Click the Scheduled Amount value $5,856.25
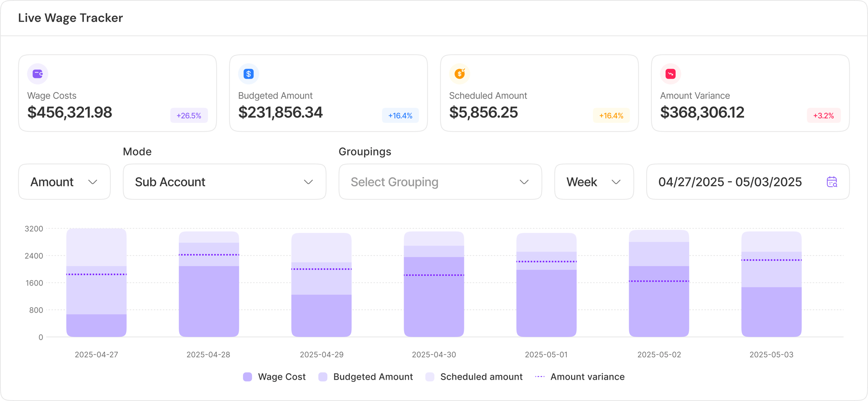The image size is (868, 401). click(484, 113)
